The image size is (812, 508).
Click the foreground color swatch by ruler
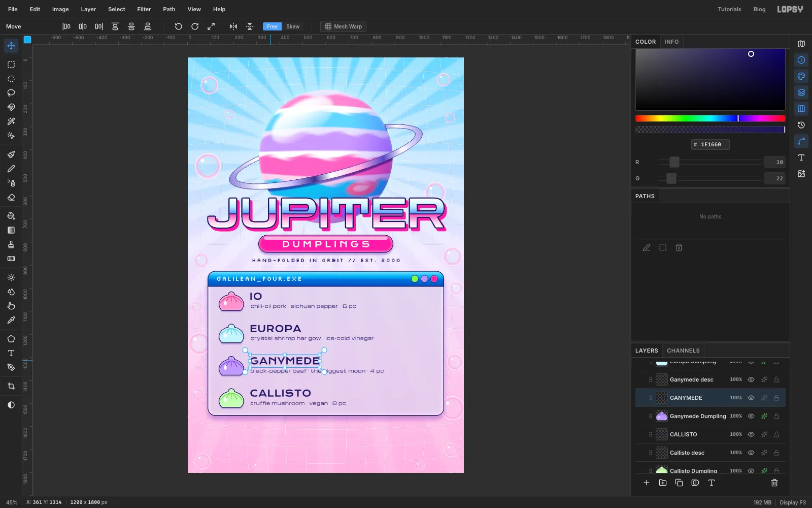[x=27, y=40]
